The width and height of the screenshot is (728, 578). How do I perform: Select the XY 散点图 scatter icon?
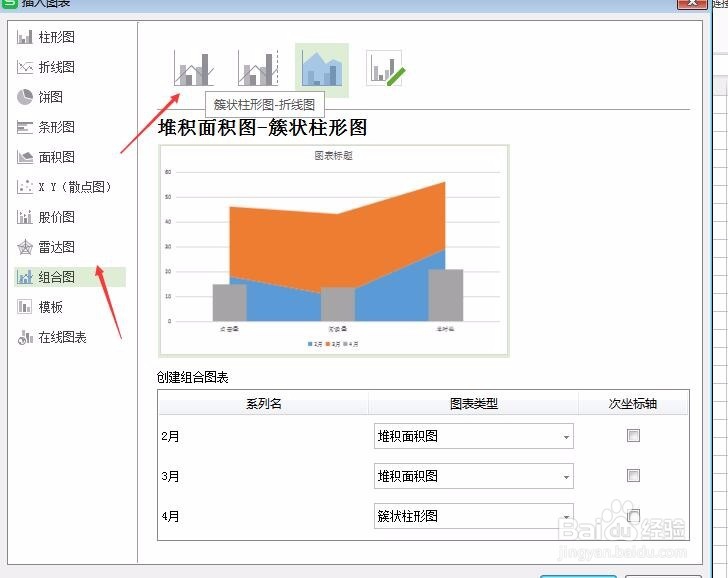tap(25, 187)
